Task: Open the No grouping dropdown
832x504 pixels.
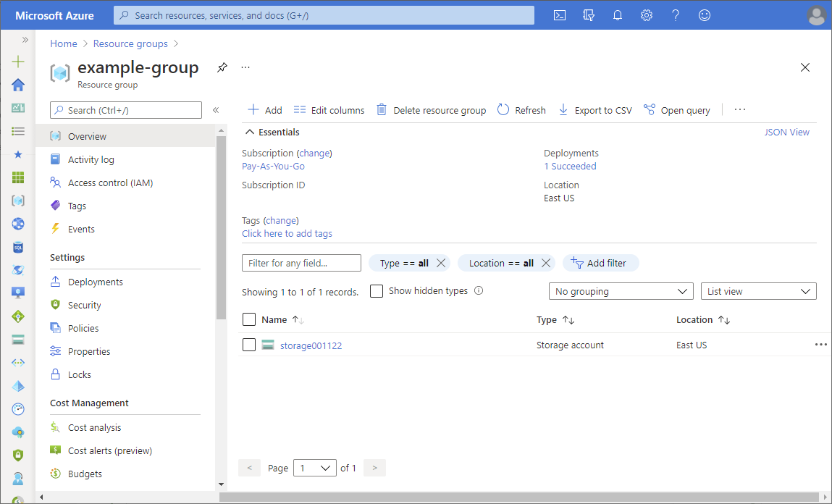Action: (x=621, y=291)
